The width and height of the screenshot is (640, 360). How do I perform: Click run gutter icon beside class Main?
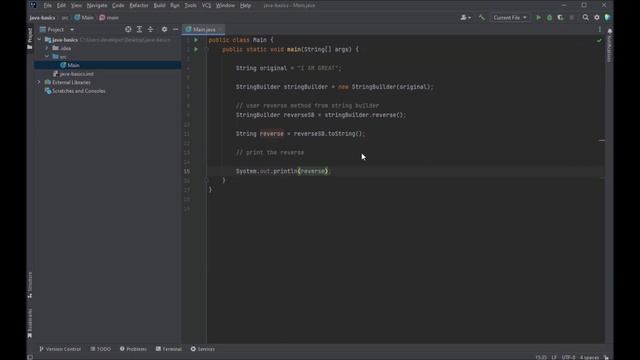196,40
